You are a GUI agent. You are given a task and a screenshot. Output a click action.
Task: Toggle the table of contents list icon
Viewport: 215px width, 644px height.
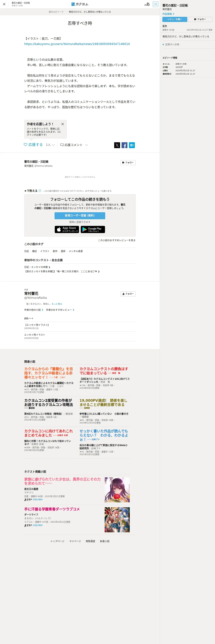155,4
